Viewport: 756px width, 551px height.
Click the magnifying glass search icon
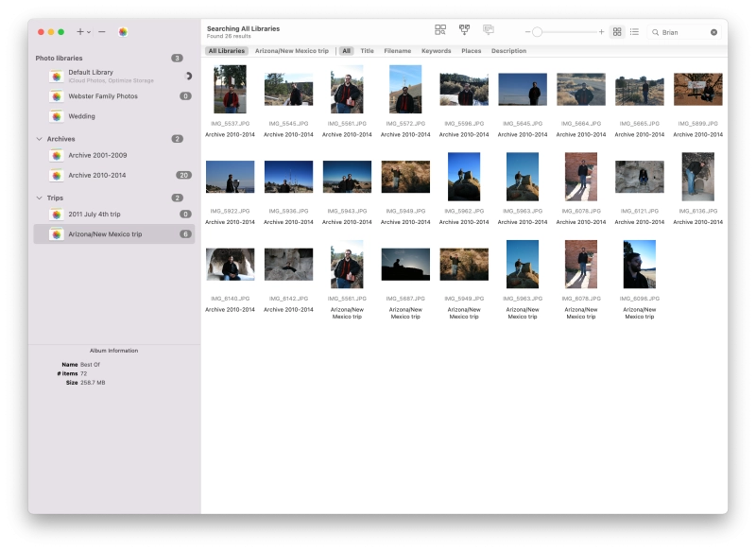click(655, 32)
